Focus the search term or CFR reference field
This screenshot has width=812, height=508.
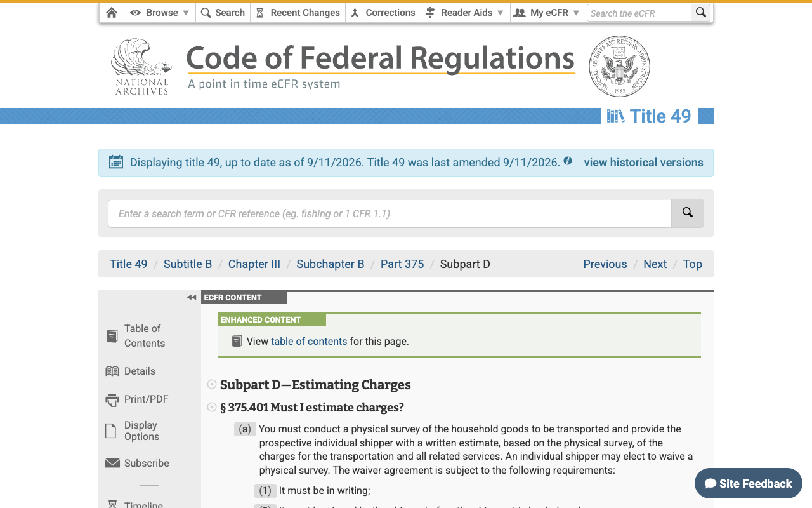tap(390, 213)
